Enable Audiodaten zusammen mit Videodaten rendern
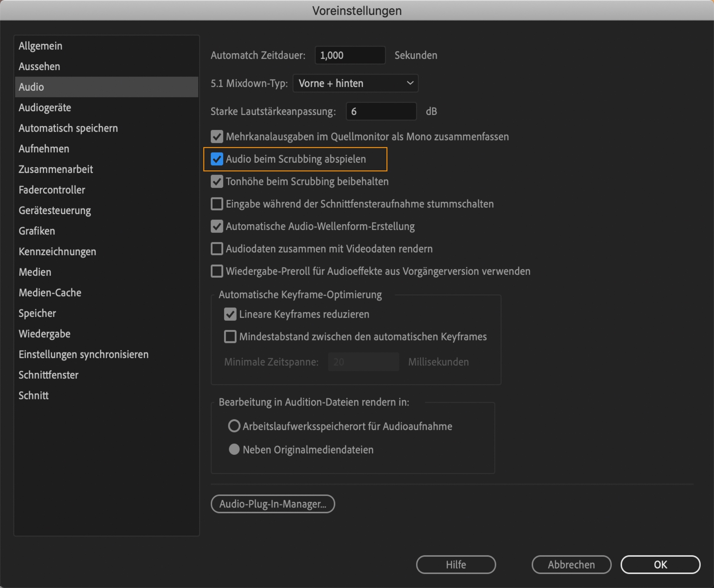 [x=217, y=248]
